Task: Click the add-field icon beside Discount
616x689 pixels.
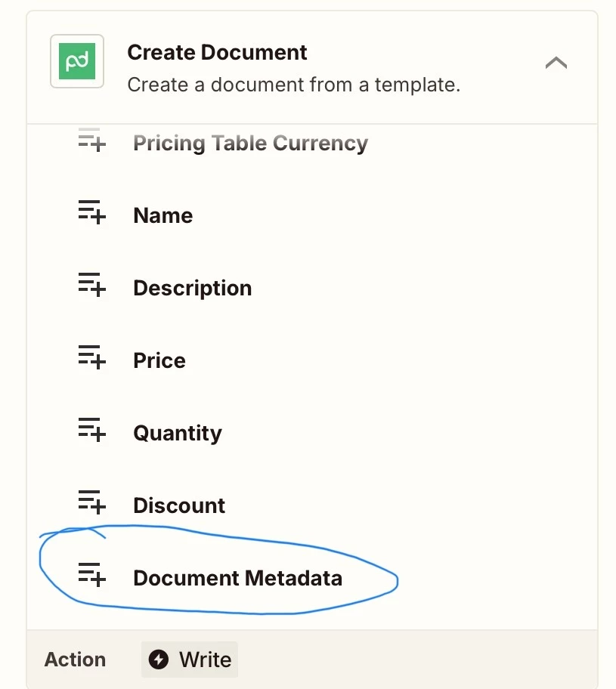Action: 92,502
